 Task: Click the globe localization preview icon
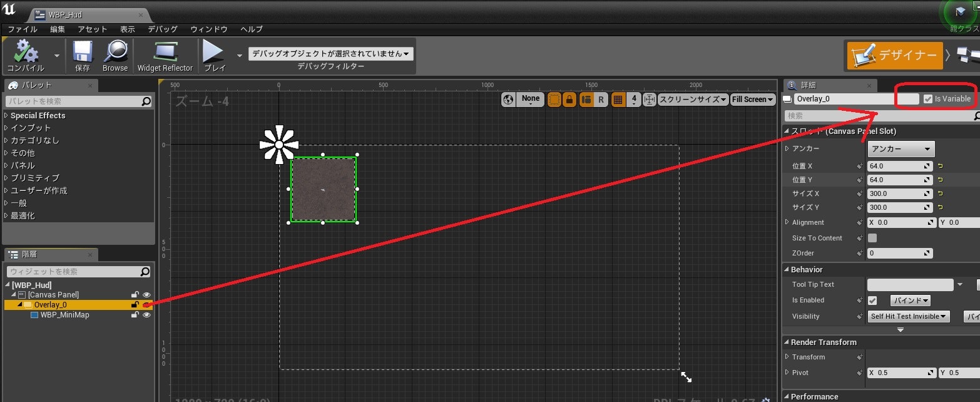(509, 99)
